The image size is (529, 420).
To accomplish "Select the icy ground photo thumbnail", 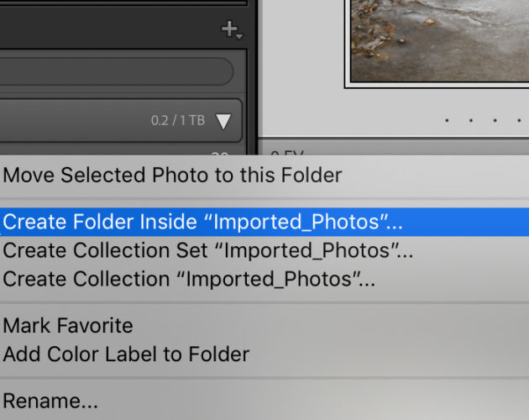I will tap(440, 40).
